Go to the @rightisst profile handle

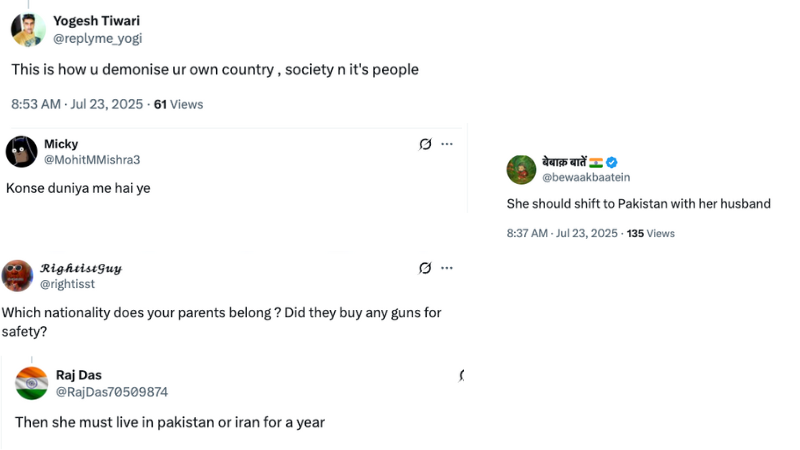pos(65,283)
